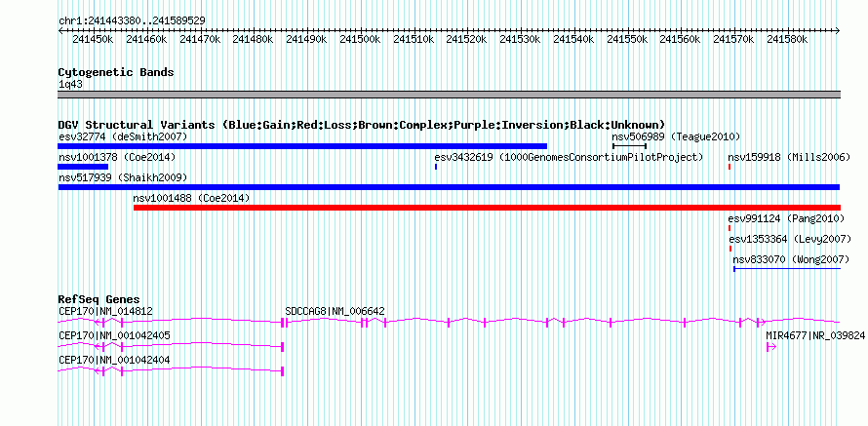Image resolution: width=868 pixels, height=426 pixels.
Task: Click esv3432619 1000GenomesConsortiumPilotProject label
Action: 569,157
